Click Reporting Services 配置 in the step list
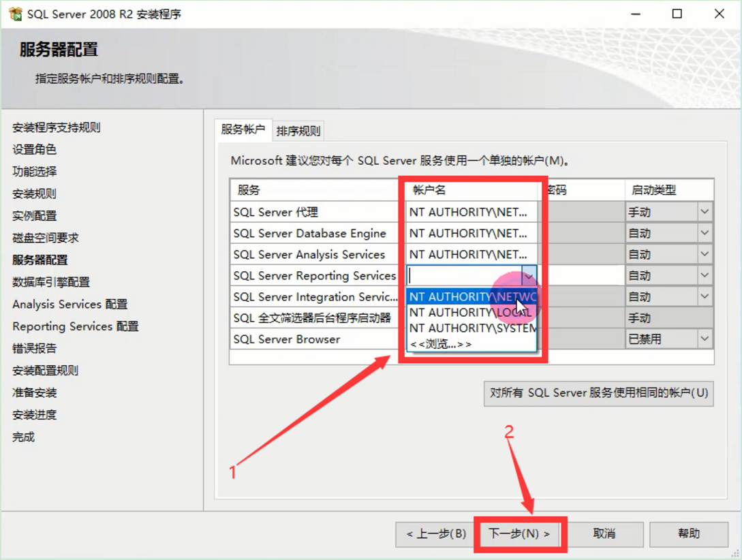The image size is (742, 560). [76, 326]
